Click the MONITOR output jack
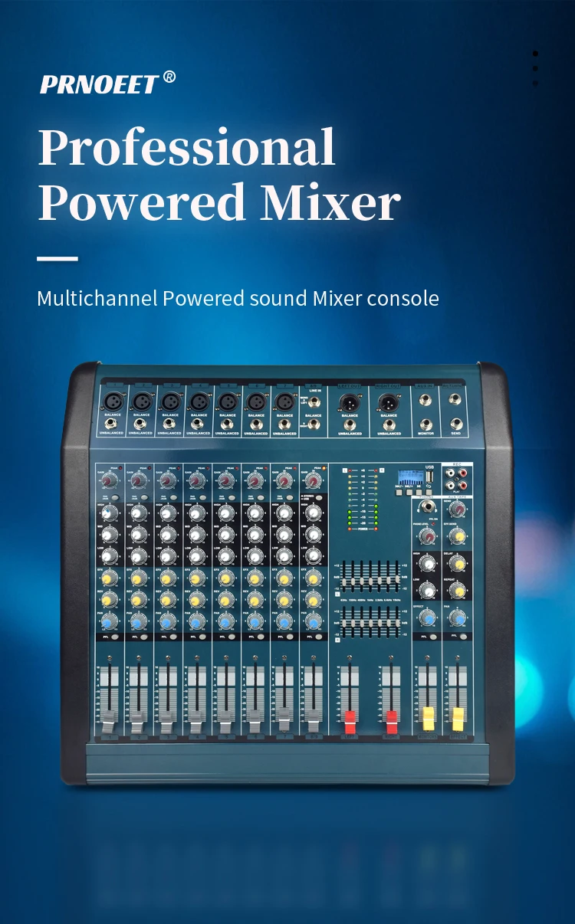575x924 pixels. click(x=426, y=423)
